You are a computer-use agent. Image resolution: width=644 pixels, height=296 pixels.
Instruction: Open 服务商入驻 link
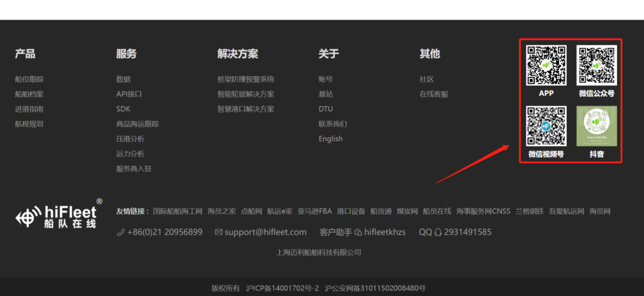click(x=134, y=168)
